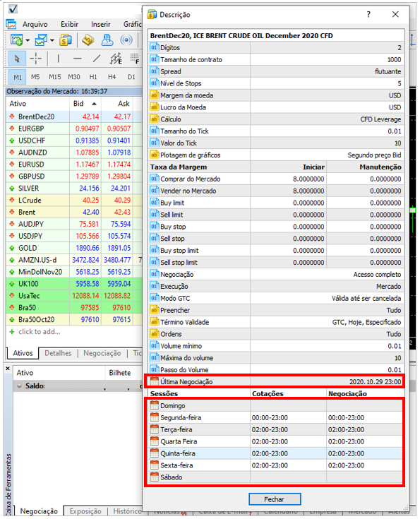Viewport: 420px width, 519px height.
Task: Switch to M1 timeframe
Action: click(x=18, y=77)
